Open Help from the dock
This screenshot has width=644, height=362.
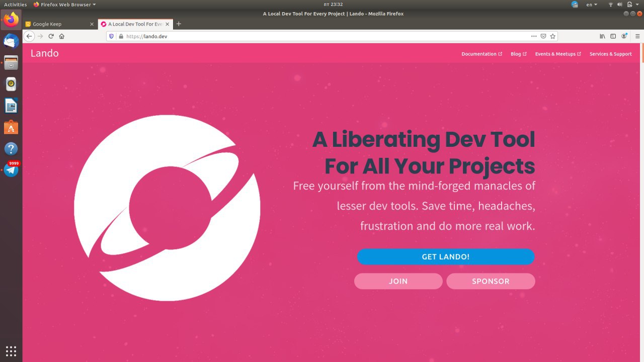click(11, 149)
